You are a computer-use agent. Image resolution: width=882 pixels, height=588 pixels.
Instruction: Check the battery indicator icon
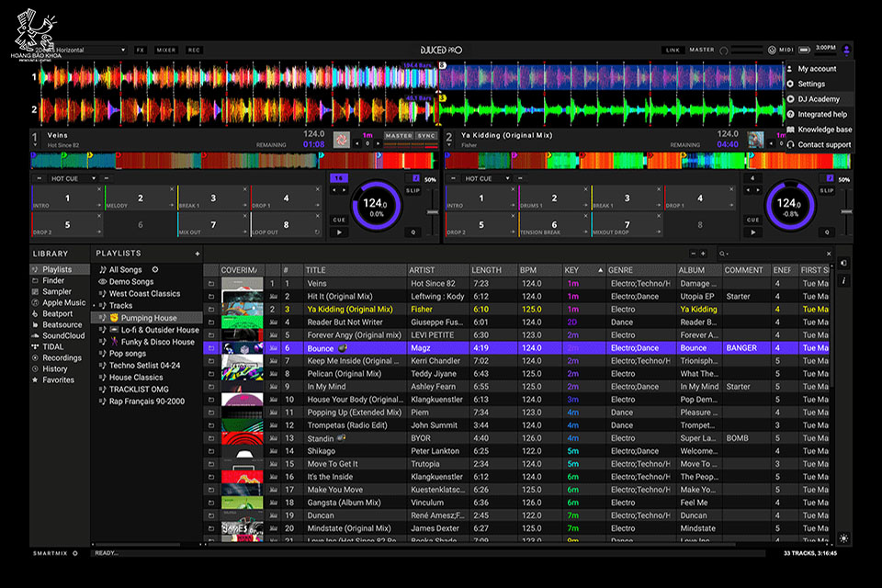coord(804,50)
